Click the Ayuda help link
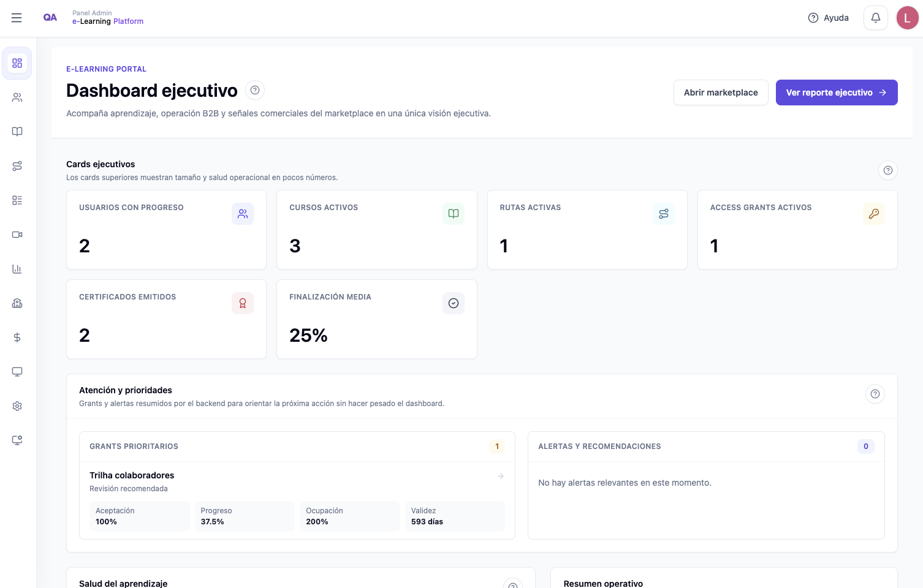The width and height of the screenshot is (923, 588). point(829,18)
